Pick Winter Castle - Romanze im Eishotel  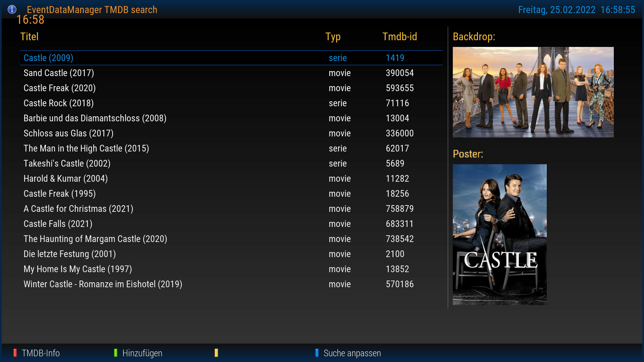103,284
